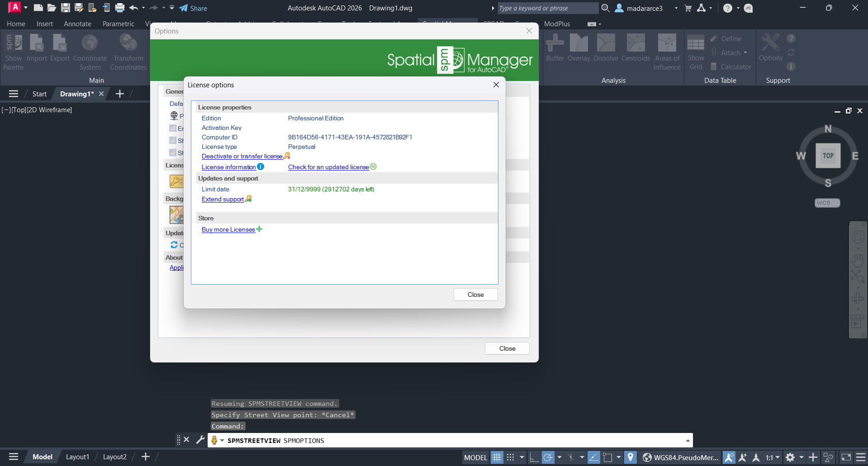
Task: Toggle the MODEL space button in status bar
Action: 475,457
